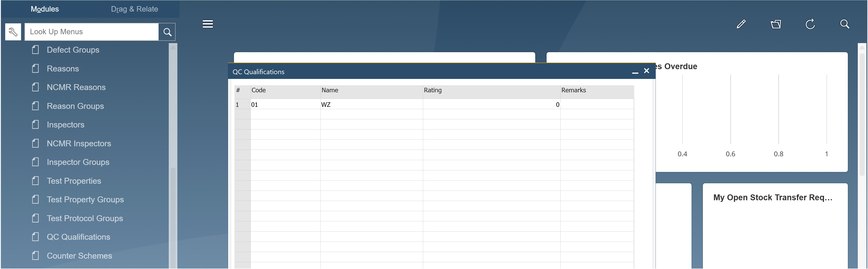Click the 0.8 axis label on chart
This screenshot has width=868, height=269.
pyautogui.click(x=778, y=154)
